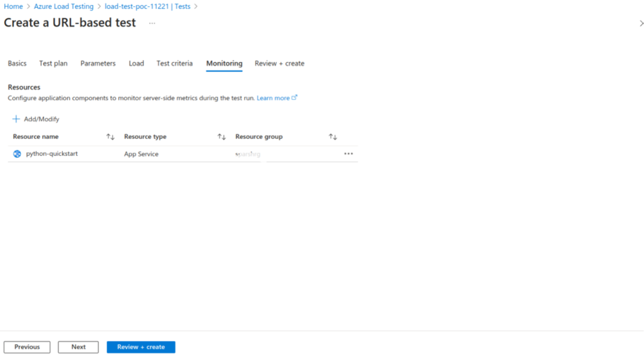
Task: Sort by Resource group arrows
Action: point(333,137)
